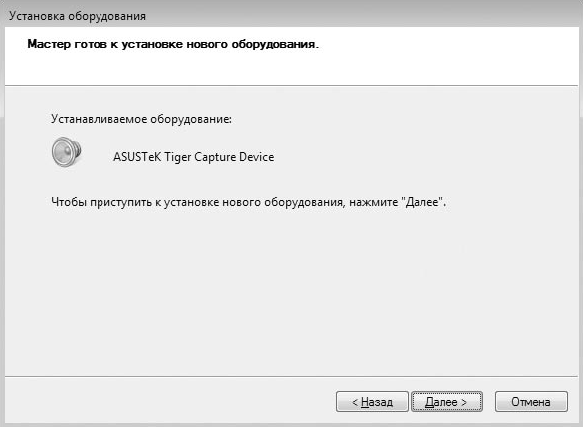Click the empty white banner right of heading
The width and height of the screenshot is (583, 427).
point(446,56)
